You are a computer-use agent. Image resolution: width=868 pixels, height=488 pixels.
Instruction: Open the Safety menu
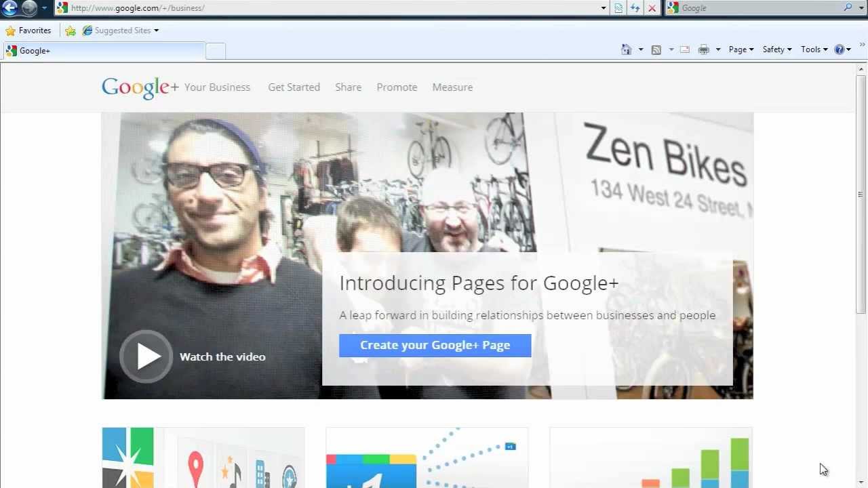pos(776,49)
